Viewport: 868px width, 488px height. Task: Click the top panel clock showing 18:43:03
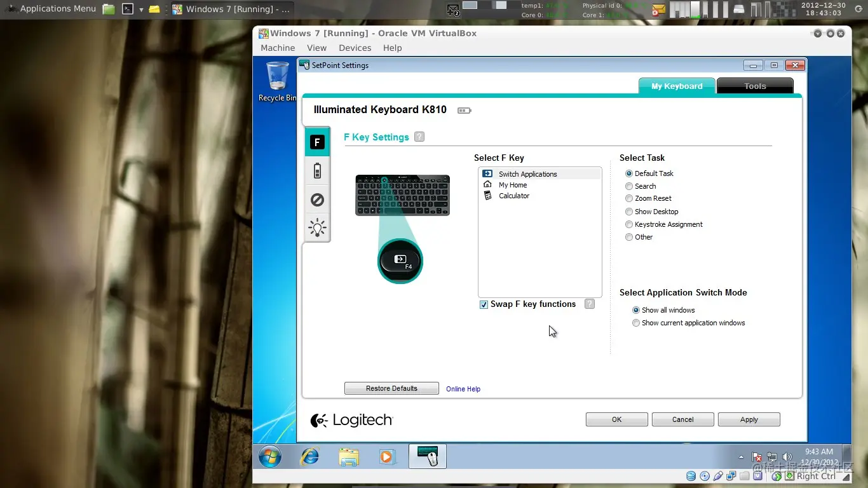coord(824,9)
